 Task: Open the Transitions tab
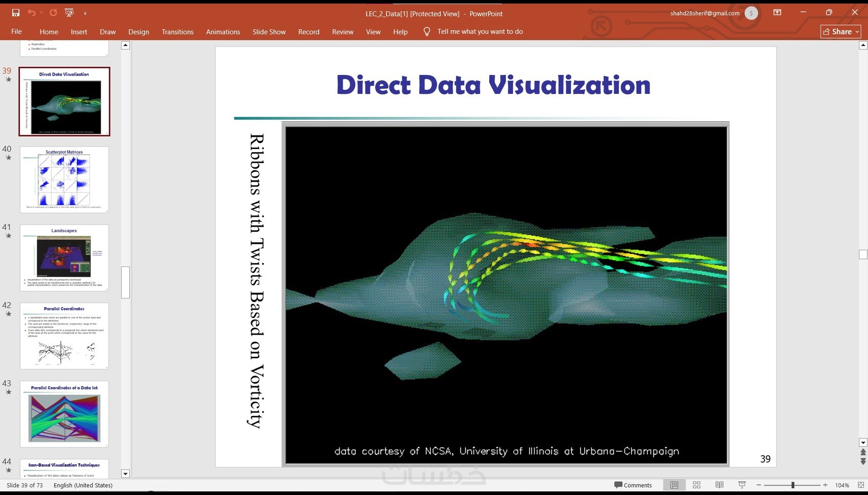(178, 32)
